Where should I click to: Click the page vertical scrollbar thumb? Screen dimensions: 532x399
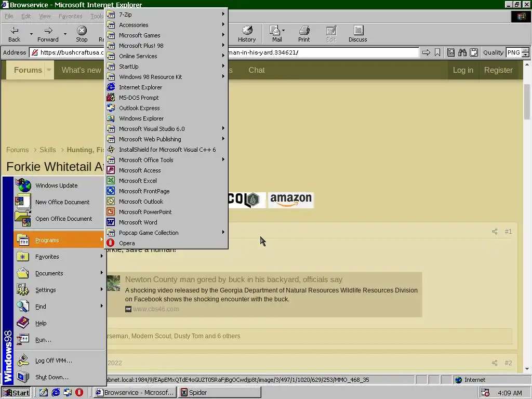tap(527, 102)
